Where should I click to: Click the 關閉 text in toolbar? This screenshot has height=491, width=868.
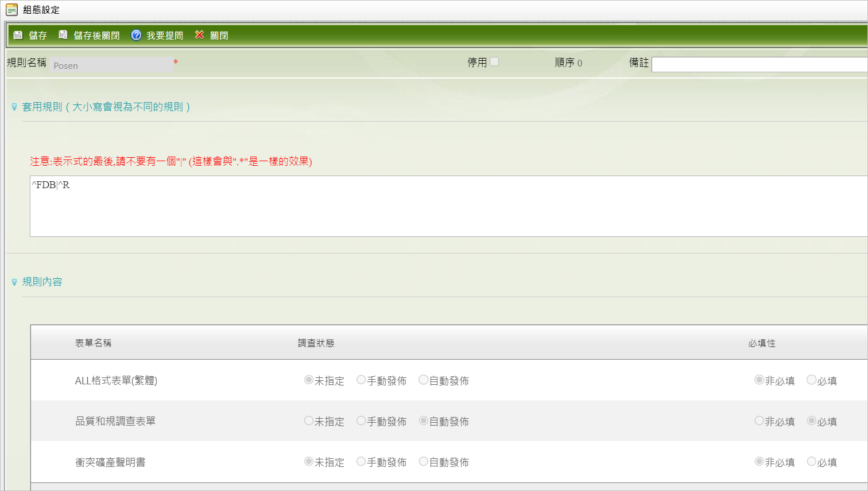pyautogui.click(x=219, y=36)
